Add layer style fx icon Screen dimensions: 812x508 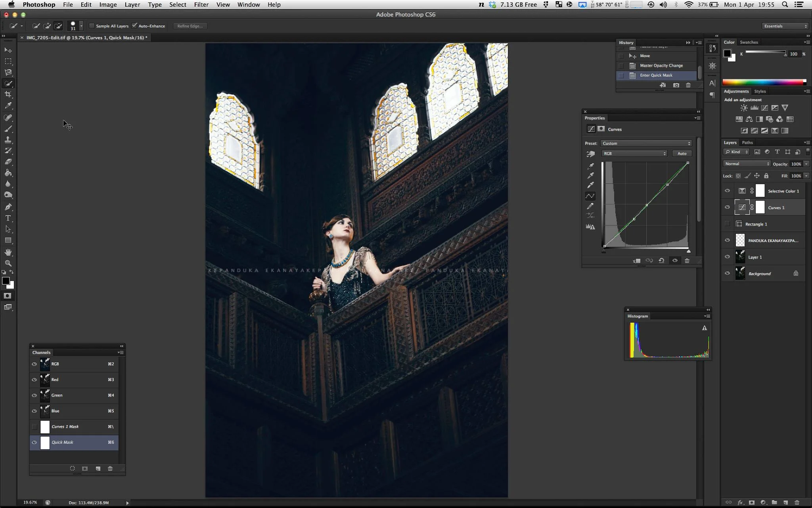tap(740, 502)
